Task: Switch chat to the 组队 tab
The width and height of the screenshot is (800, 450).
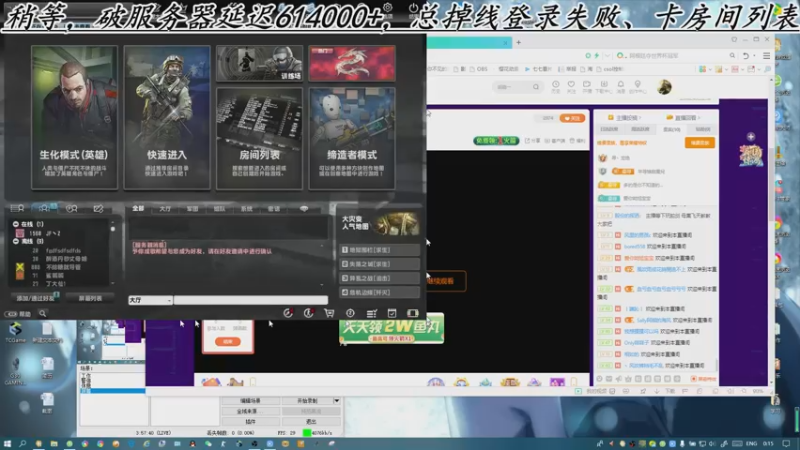Action: pos(219,209)
